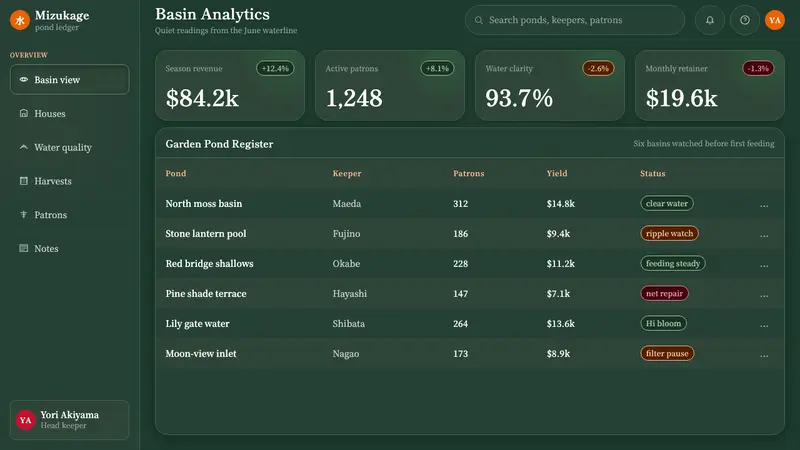Click the -2.6% clarity badge
Image resolution: width=800 pixels, height=450 pixels.
(598, 68)
